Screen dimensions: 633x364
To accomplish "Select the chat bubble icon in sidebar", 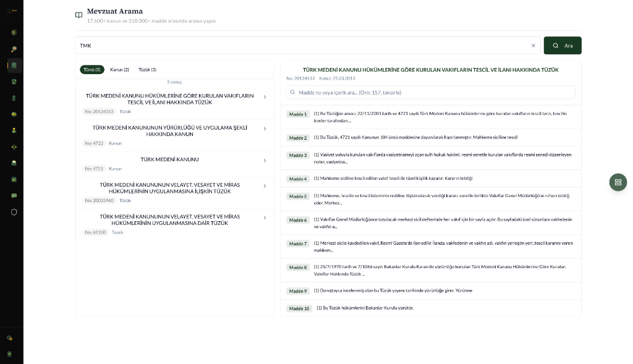I will [x=14, y=195].
